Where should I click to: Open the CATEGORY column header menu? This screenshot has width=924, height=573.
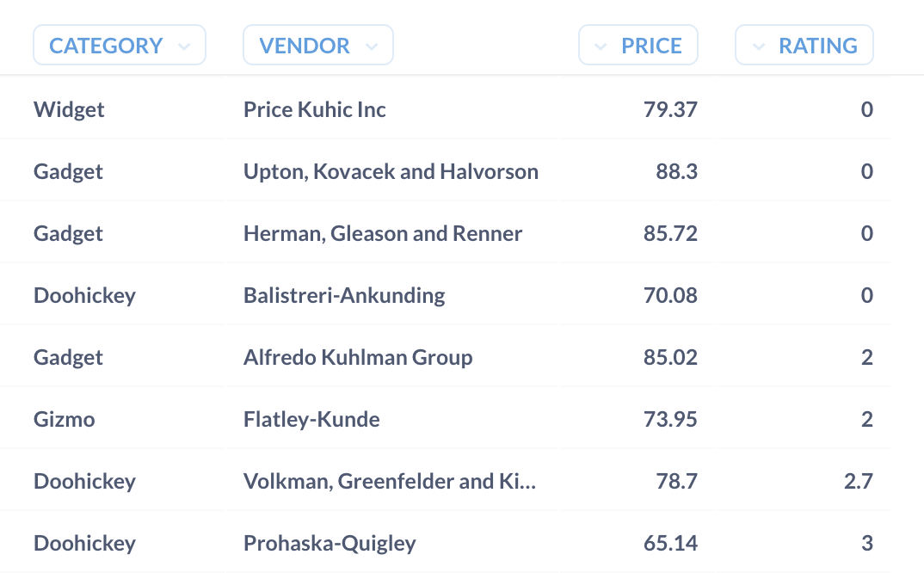pyautogui.click(x=120, y=46)
